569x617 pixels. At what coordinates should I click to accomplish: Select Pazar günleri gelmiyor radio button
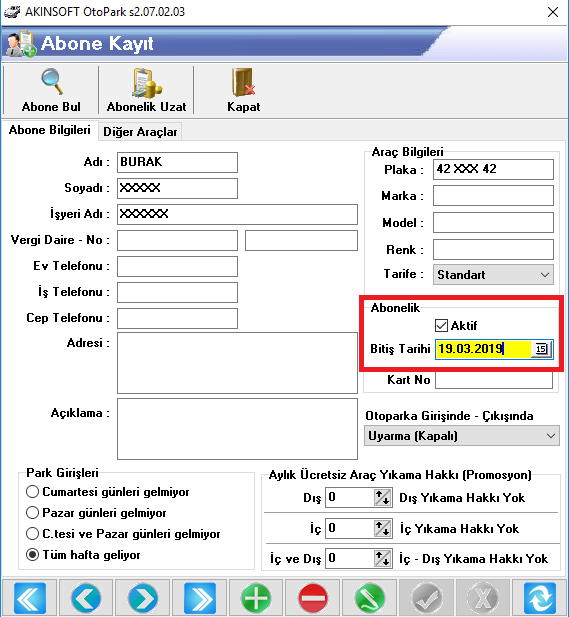pyautogui.click(x=32, y=513)
